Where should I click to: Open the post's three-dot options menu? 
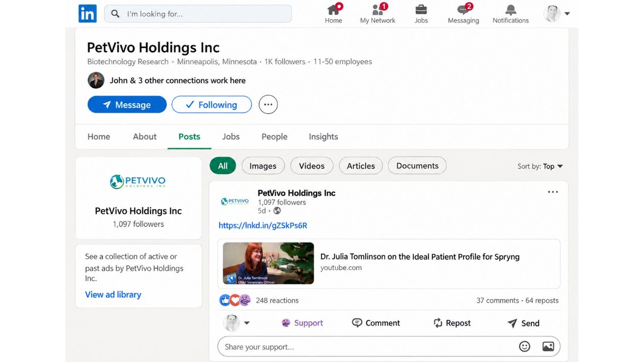pos(553,192)
